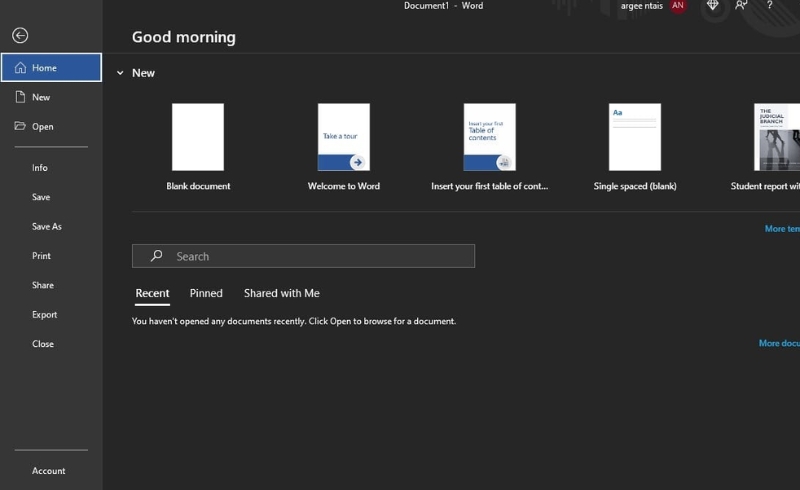Viewport: 800px width, 490px height.
Task: Switch to the Shared with Me tab
Action: pos(282,293)
